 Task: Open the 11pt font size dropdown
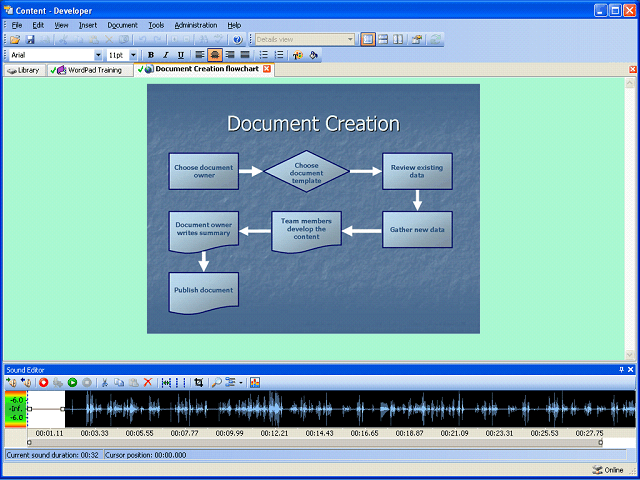pos(133,55)
